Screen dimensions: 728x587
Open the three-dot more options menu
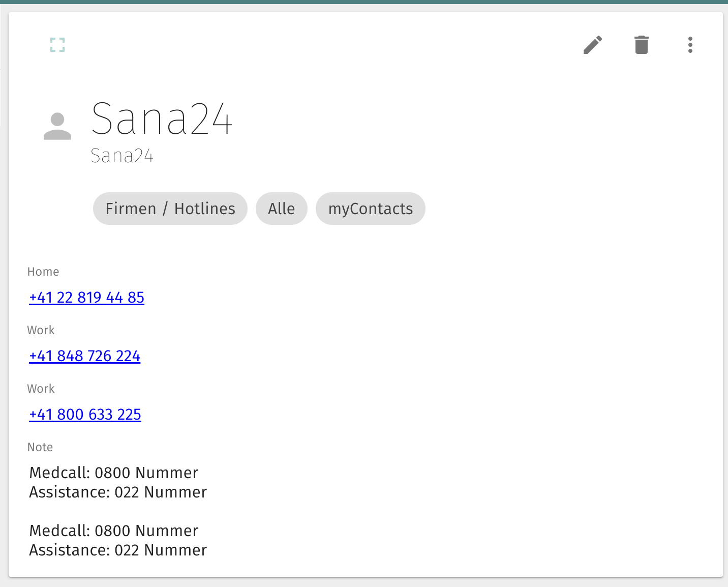[690, 45]
